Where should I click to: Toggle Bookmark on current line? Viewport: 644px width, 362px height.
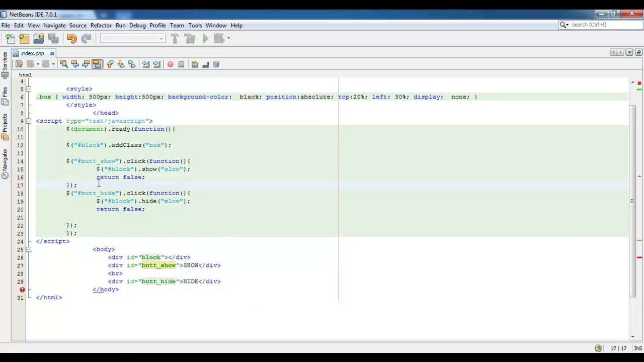click(132, 64)
